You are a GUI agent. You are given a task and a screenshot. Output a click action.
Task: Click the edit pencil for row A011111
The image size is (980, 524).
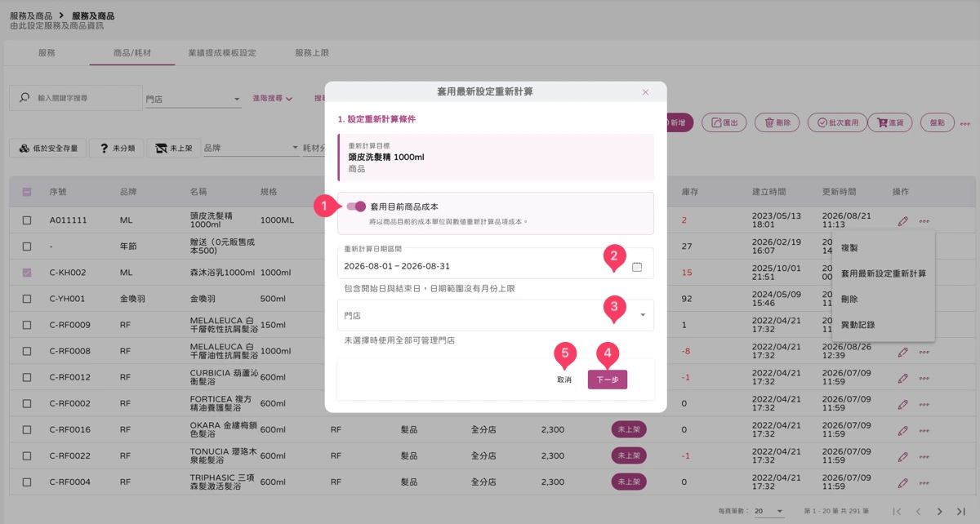tap(902, 220)
